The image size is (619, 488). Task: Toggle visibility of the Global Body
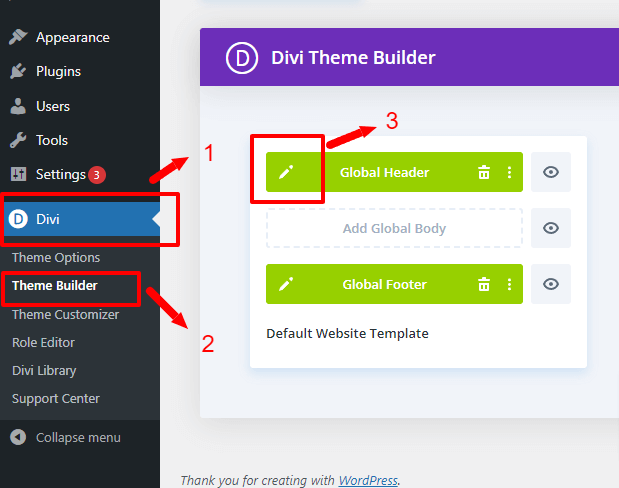coord(550,228)
